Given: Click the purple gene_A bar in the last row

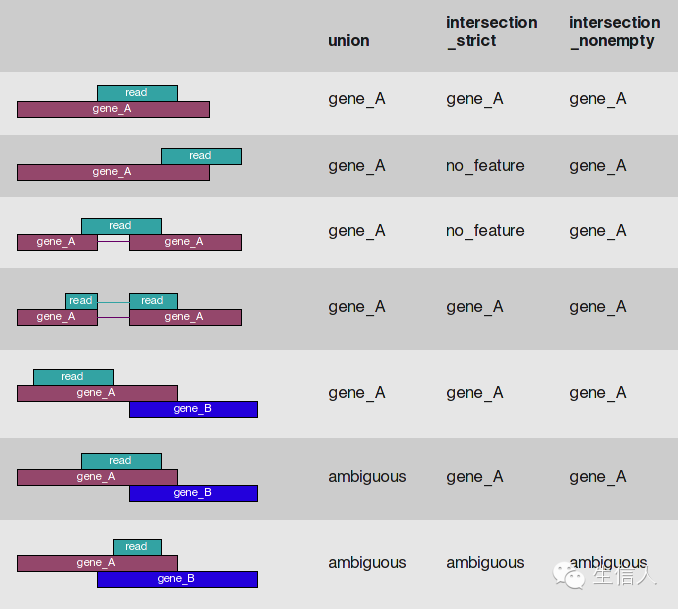Looking at the screenshot, I should click(x=96, y=563).
